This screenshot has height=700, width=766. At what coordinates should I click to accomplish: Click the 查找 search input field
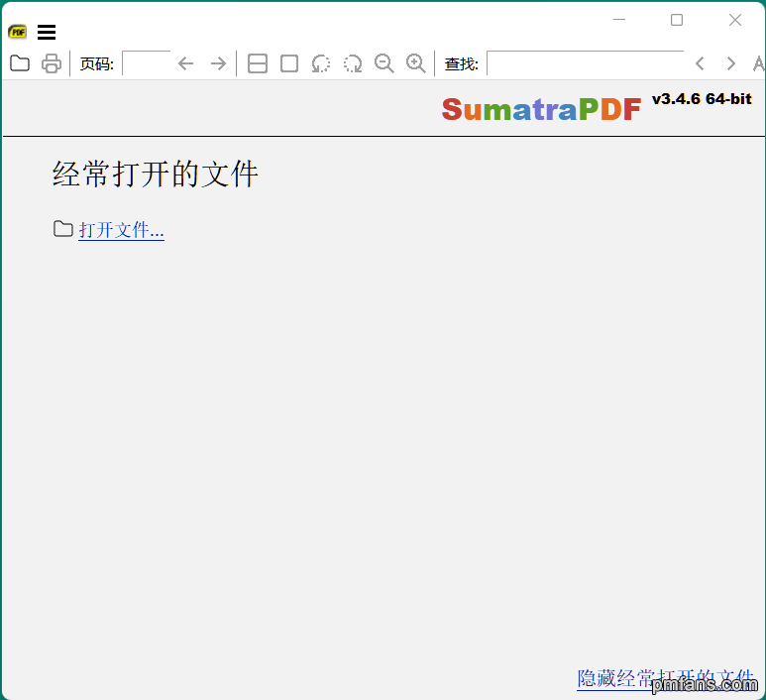click(x=586, y=63)
